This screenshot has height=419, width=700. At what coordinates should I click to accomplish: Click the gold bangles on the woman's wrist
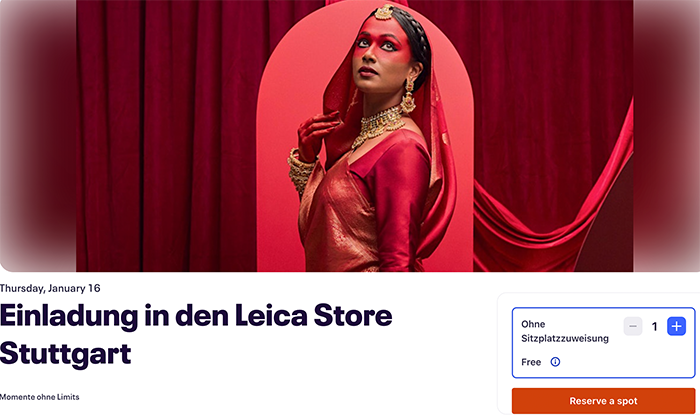[x=300, y=172]
